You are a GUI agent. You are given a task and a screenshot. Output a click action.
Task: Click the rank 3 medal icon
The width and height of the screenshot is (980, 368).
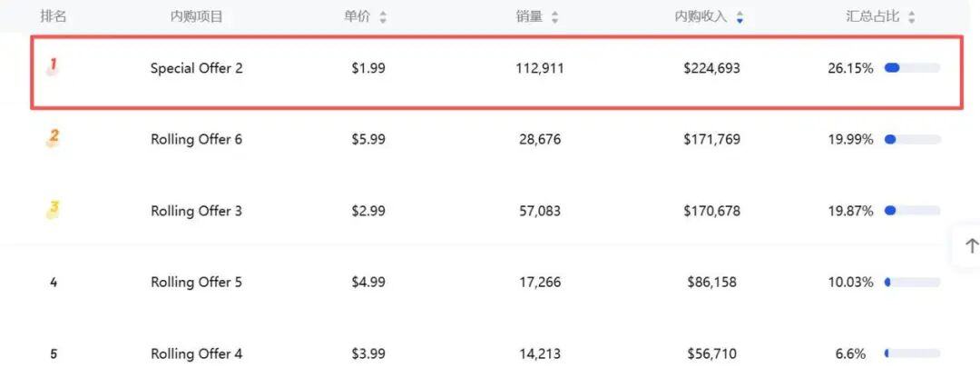[x=53, y=210]
